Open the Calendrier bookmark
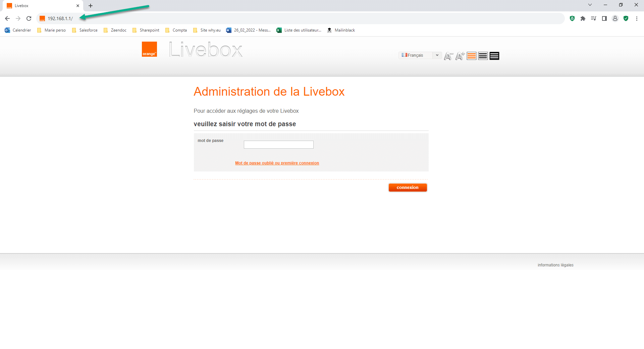The image size is (644, 349). point(18,30)
